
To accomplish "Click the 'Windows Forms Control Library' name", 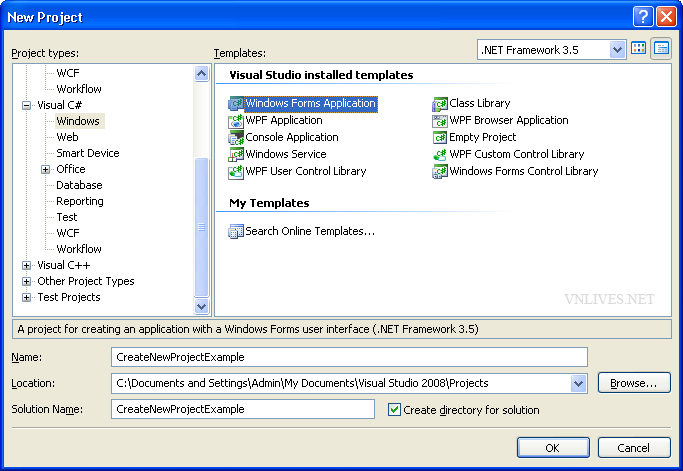I will [x=524, y=171].
